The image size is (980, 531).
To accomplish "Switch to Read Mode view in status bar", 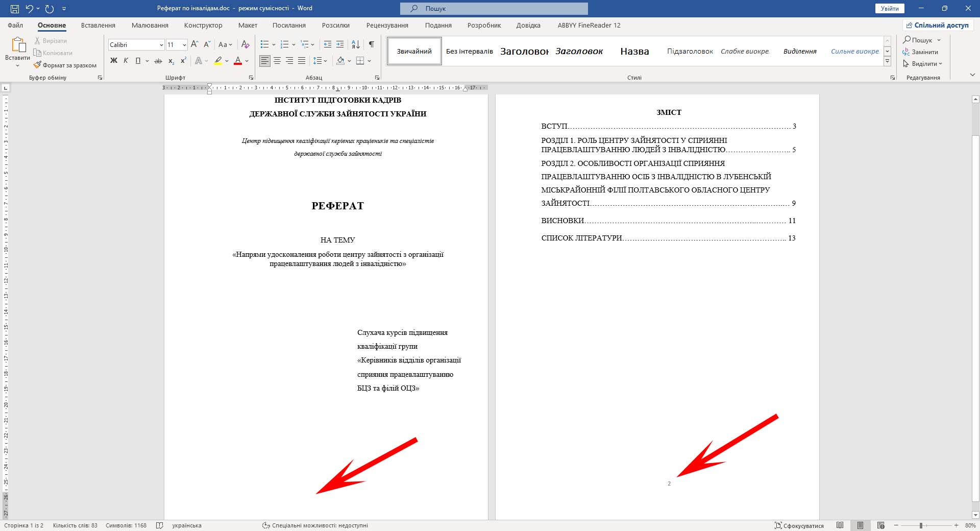I will tap(840, 525).
